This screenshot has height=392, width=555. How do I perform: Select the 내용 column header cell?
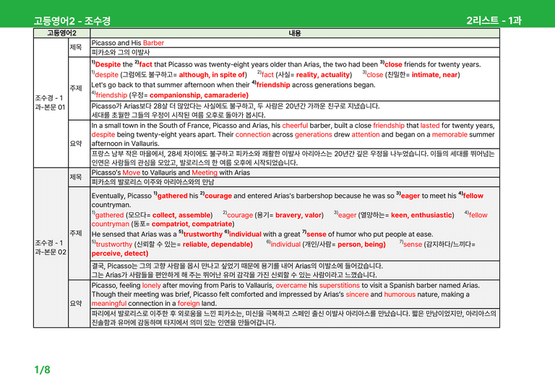point(295,33)
